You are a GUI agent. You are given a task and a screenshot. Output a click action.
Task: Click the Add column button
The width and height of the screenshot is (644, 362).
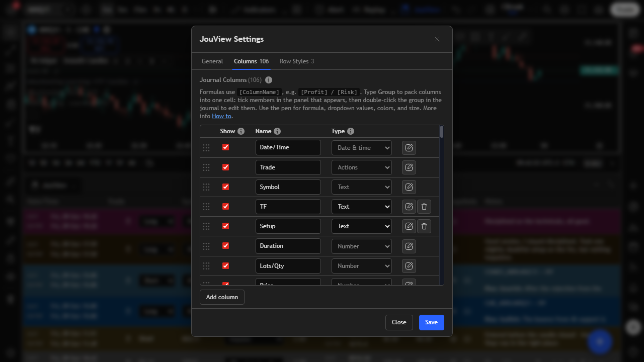point(222,297)
